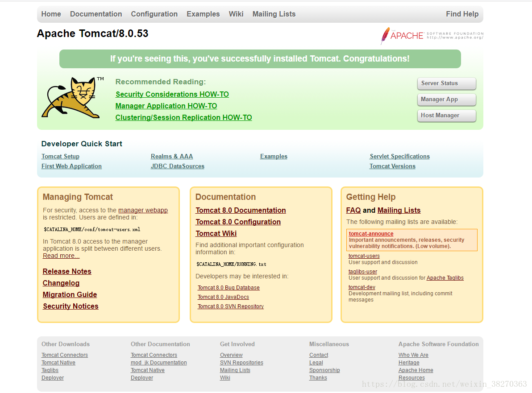Viewport: 532px width, 393px height.
Task: Open the tomcat-announce mailing list link
Action: (371, 234)
